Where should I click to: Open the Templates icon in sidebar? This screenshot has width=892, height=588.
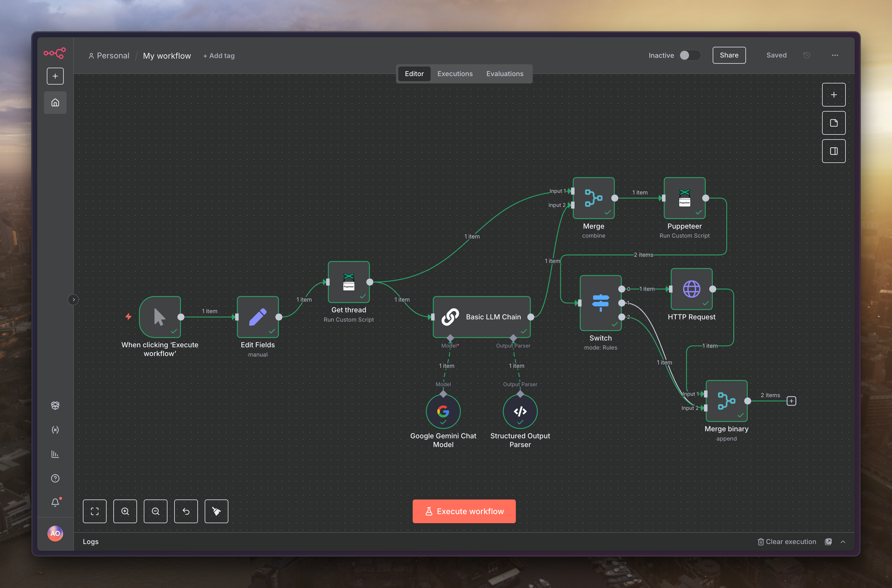coord(55,405)
